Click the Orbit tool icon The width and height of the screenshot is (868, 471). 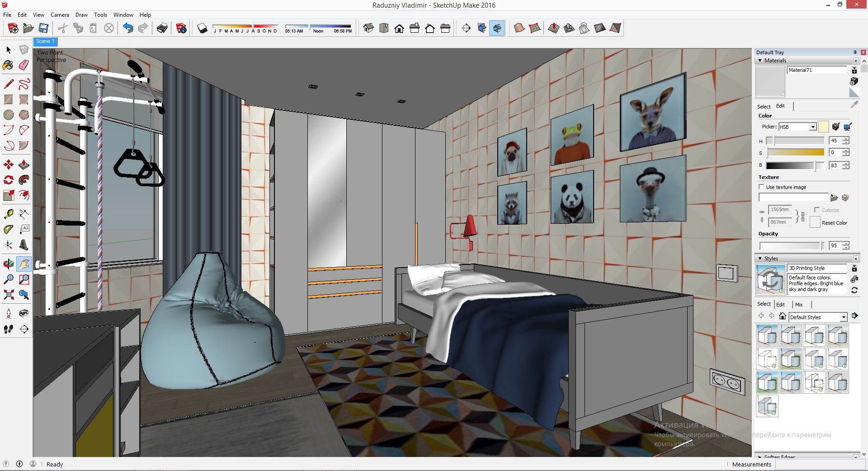[x=8, y=264]
